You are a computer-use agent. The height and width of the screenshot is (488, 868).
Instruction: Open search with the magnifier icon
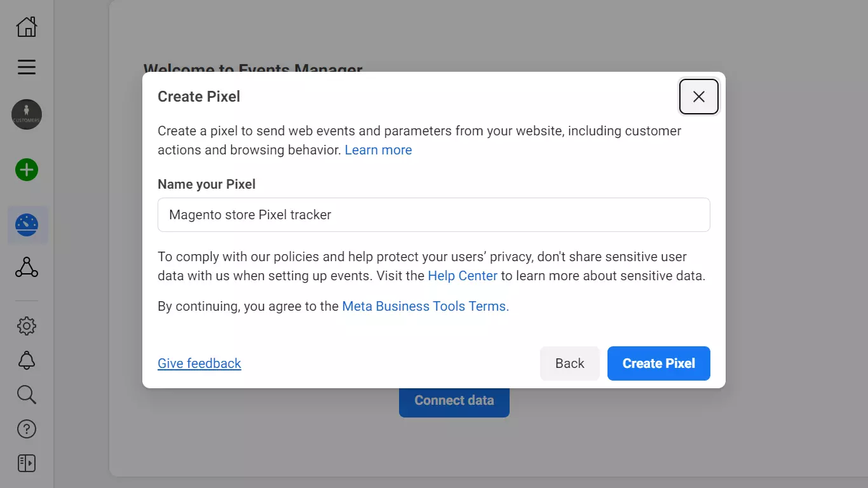[x=27, y=395]
